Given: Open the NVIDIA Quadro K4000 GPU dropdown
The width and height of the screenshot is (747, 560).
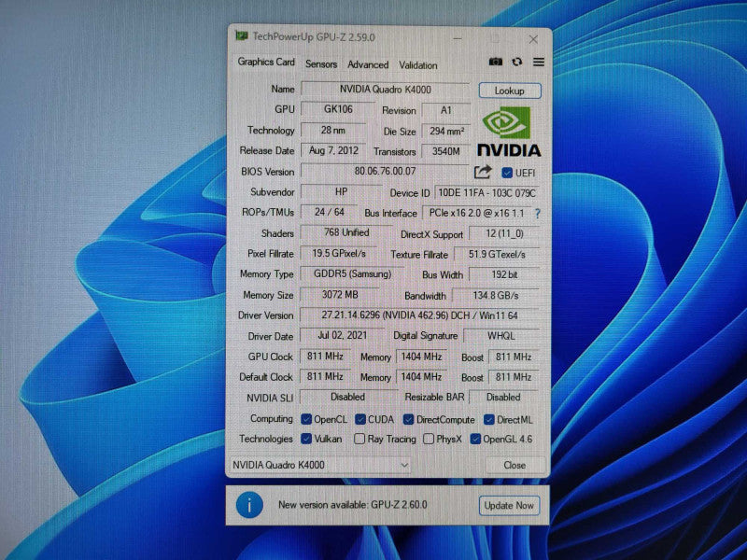Looking at the screenshot, I should click(x=320, y=465).
